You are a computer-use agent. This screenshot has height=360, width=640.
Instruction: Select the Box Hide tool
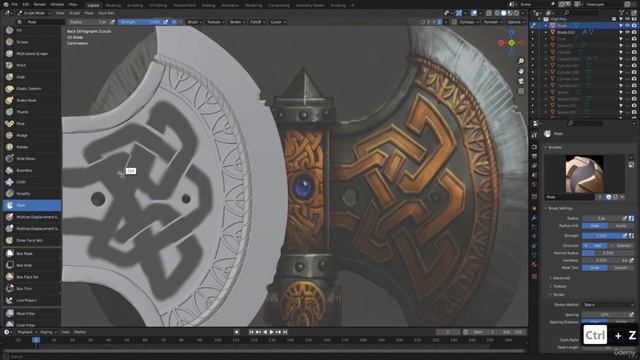click(32, 265)
